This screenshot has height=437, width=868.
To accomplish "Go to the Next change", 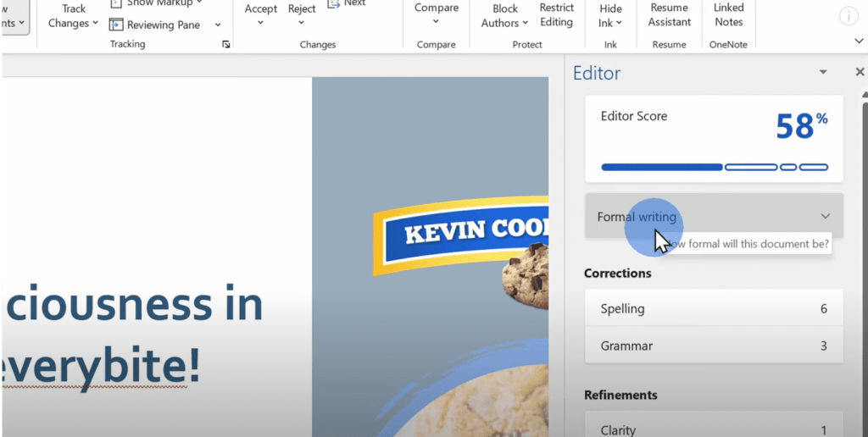I will click(x=347, y=3).
